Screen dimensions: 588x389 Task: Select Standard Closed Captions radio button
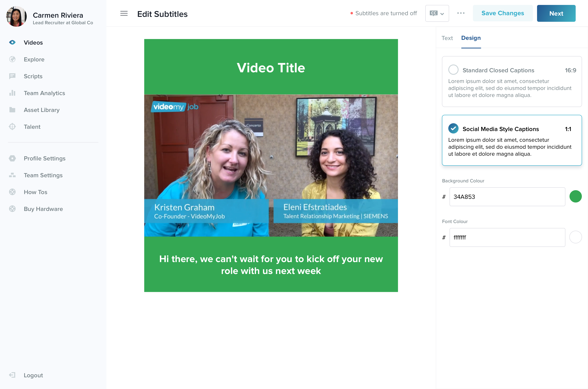453,70
